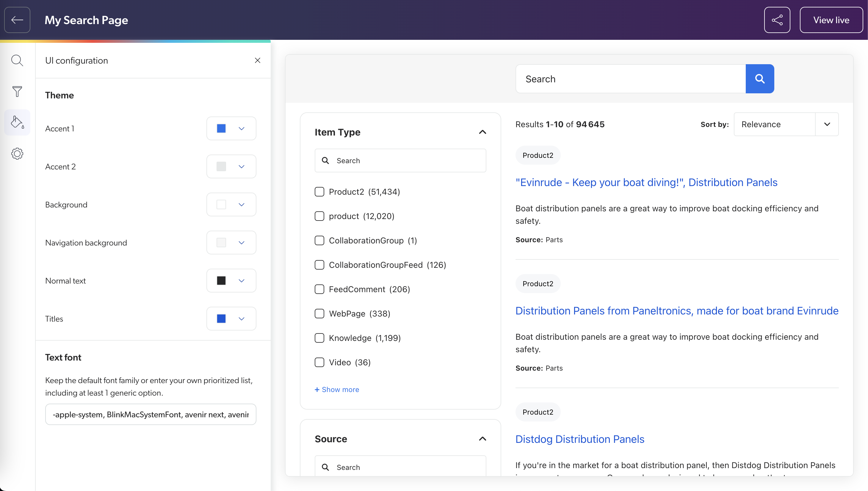Image resolution: width=868 pixels, height=491 pixels.
Task: Open the Accent 1 color dropdown arrow
Action: pyautogui.click(x=242, y=128)
